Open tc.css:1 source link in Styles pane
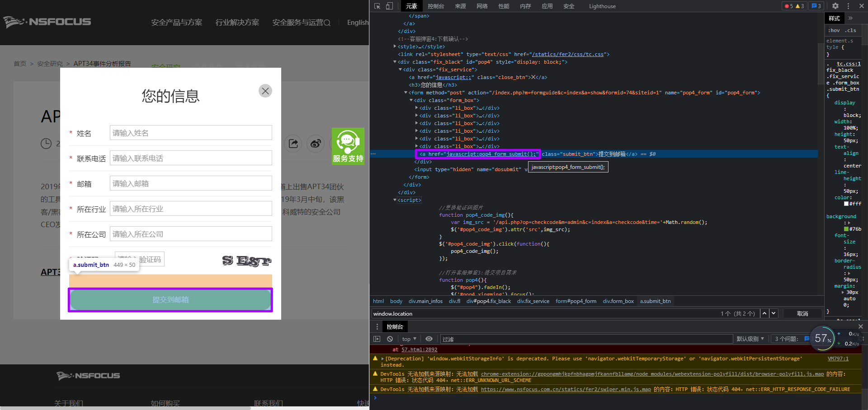This screenshot has width=868, height=410. [849, 64]
